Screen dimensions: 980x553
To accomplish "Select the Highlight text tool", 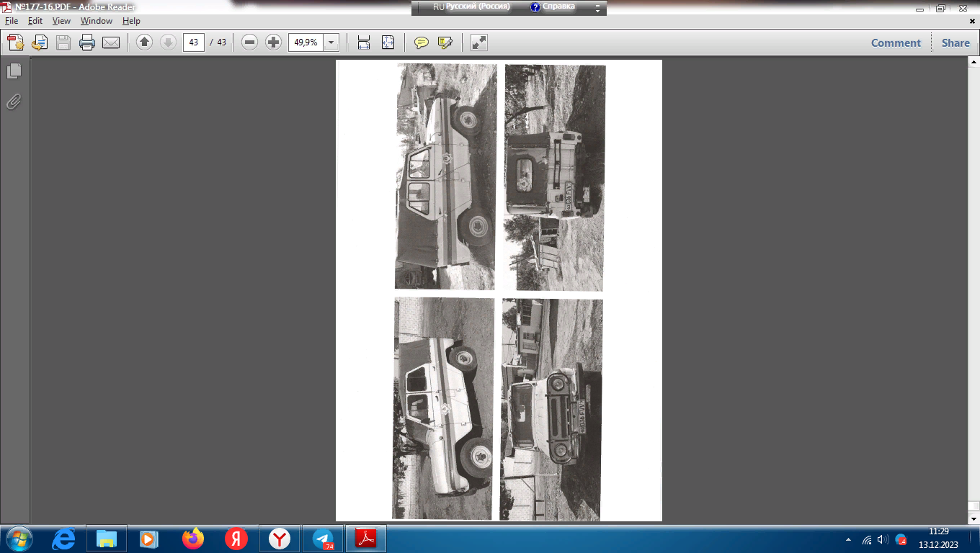I will coord(445,42).
